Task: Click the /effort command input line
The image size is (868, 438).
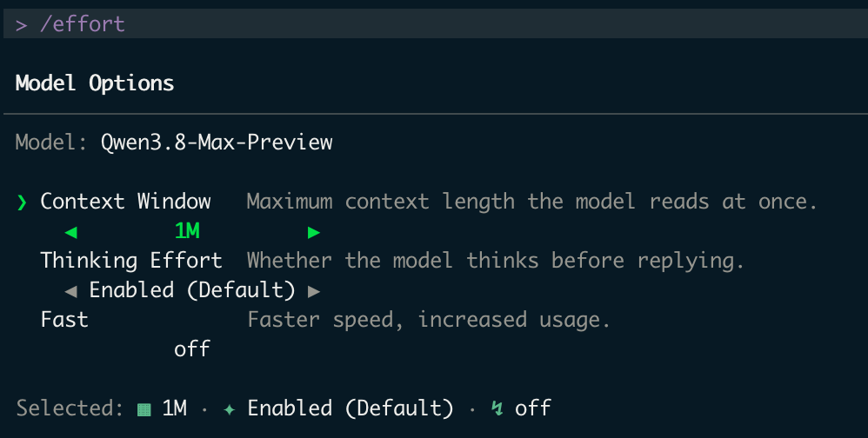Action: point(436,23)
